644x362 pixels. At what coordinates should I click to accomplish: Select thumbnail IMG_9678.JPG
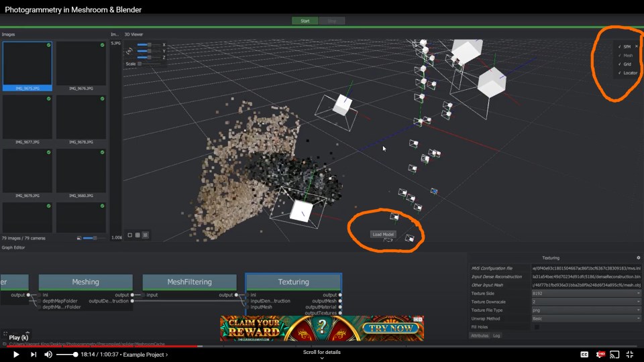[81, 120]
